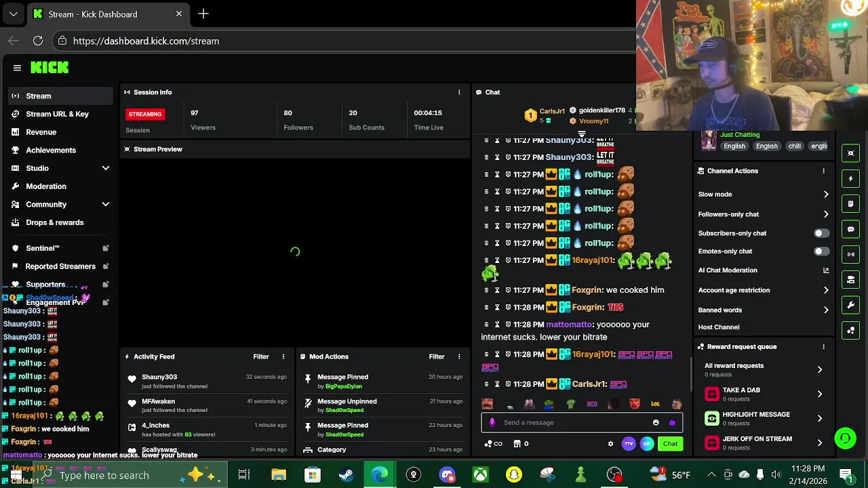
Task: Open Activity Feed three-dot menu
Action: coord(283,357)
